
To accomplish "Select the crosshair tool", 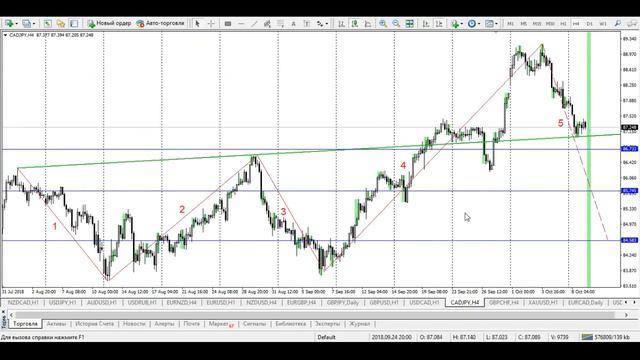I will (x=211, y=24).
